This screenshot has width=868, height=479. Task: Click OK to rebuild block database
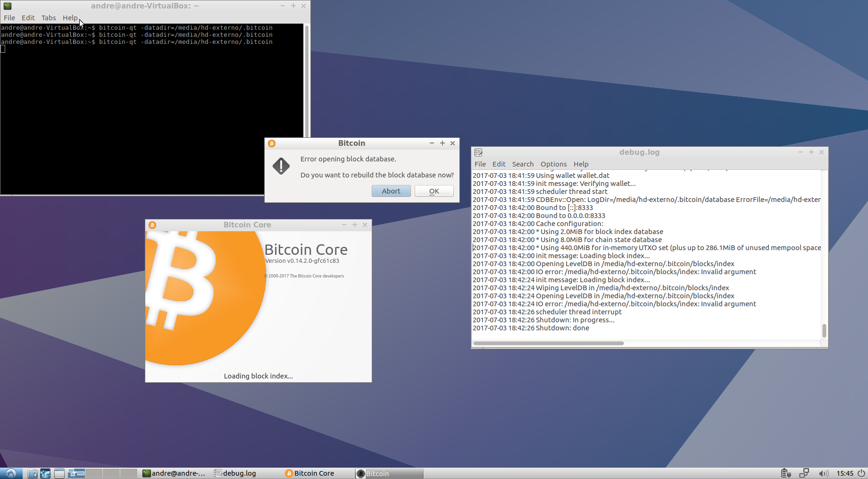pyautogui.click(x=434, y=191)
